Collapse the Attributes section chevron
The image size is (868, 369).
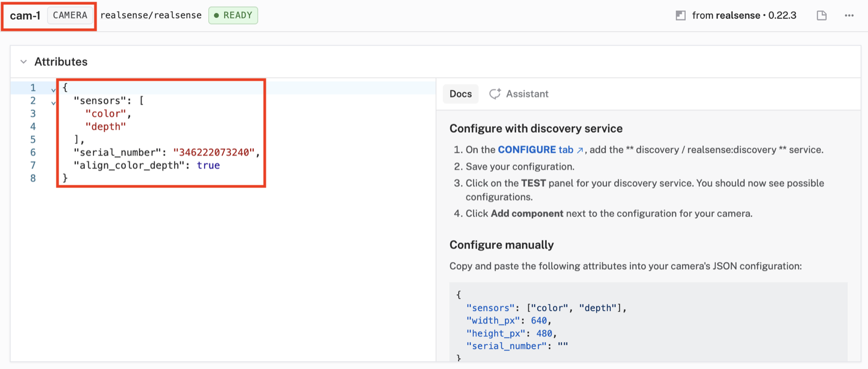[23, 62]
